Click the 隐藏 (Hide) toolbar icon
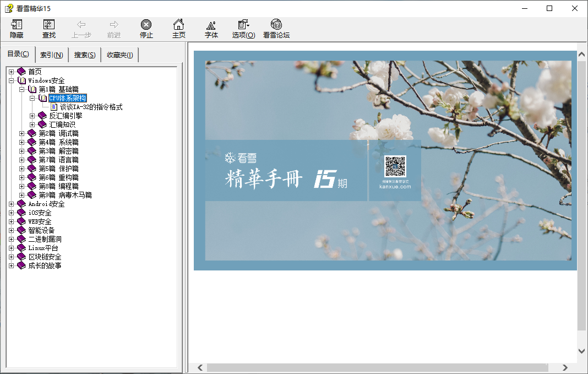Viewport: 588px width, 374px height. [x=17, y=25]
